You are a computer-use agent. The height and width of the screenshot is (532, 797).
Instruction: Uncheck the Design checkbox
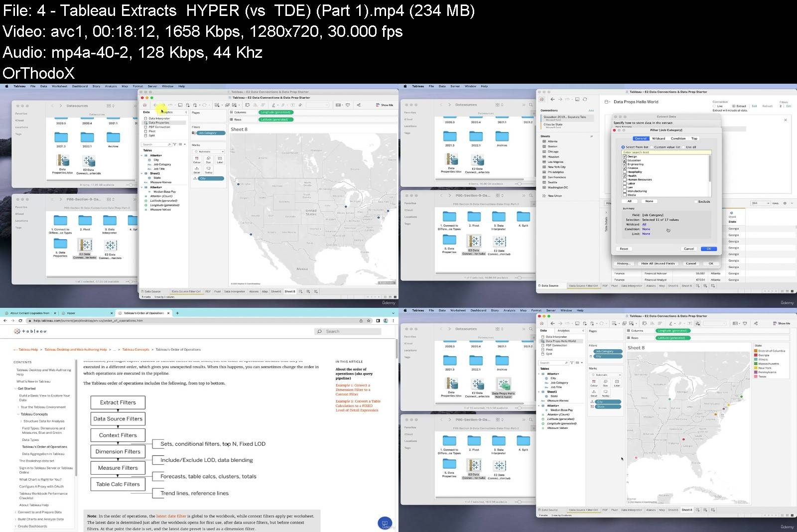pos(625,156)
